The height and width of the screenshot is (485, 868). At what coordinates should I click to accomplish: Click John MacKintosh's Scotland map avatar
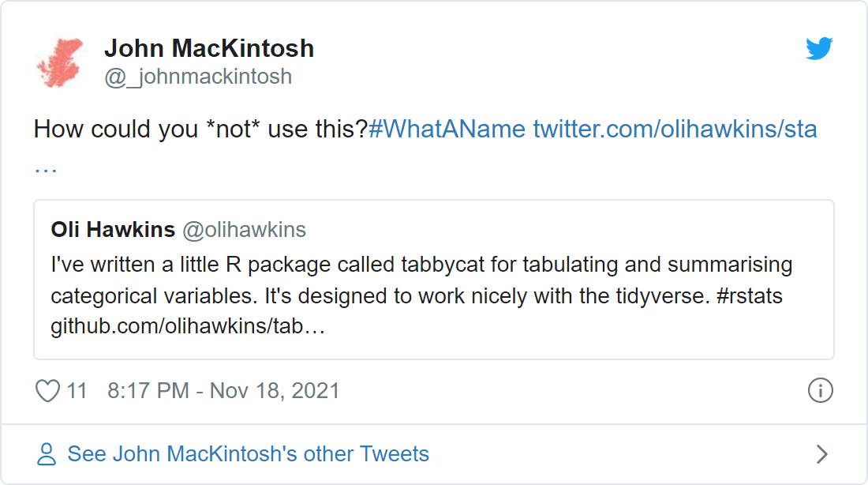[60, 62]
